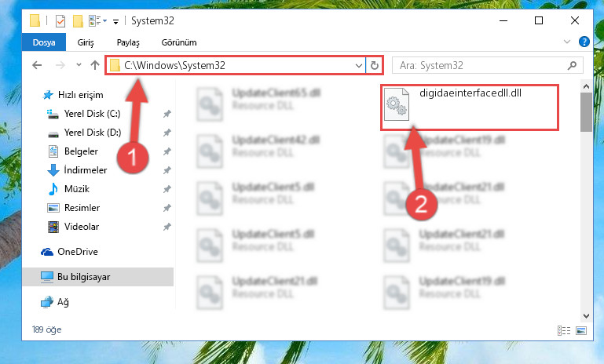This screenshot has width=604, height=364.
Task: Open the recent locations dropdown arrow
Action: (x=79, y=65)
